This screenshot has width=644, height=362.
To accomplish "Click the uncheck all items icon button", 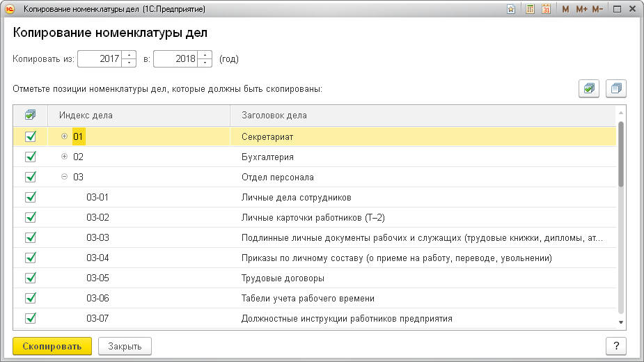I will (616, 88).
